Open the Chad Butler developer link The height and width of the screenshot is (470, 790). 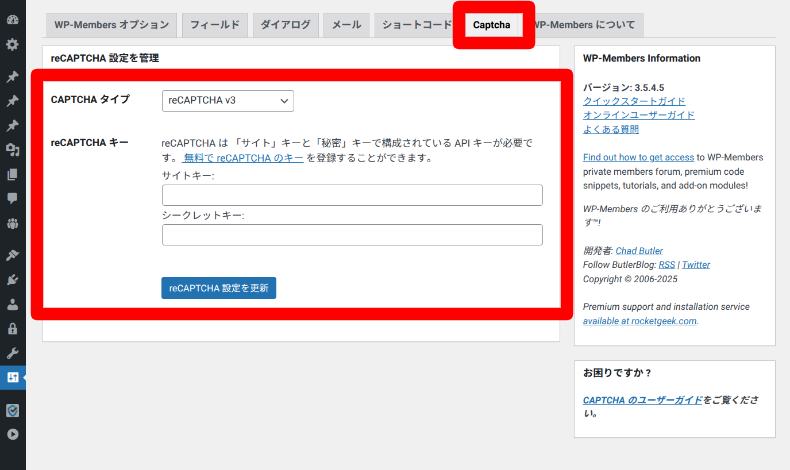coord(639,251)
